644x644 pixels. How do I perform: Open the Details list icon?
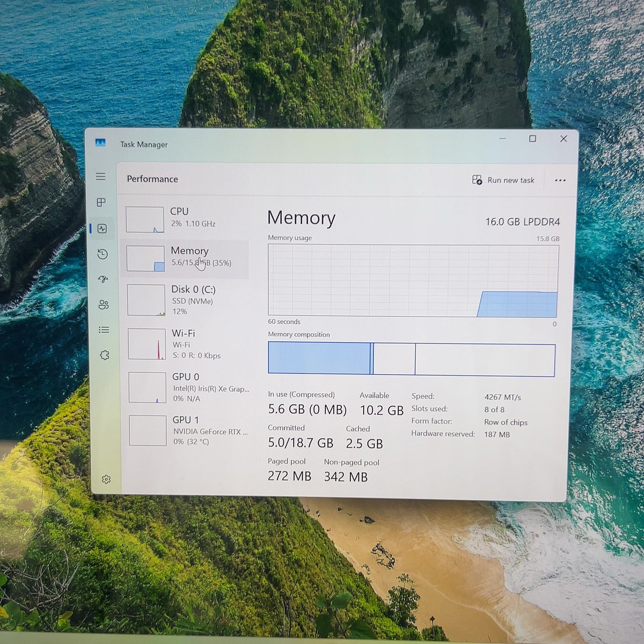point(104,330)
